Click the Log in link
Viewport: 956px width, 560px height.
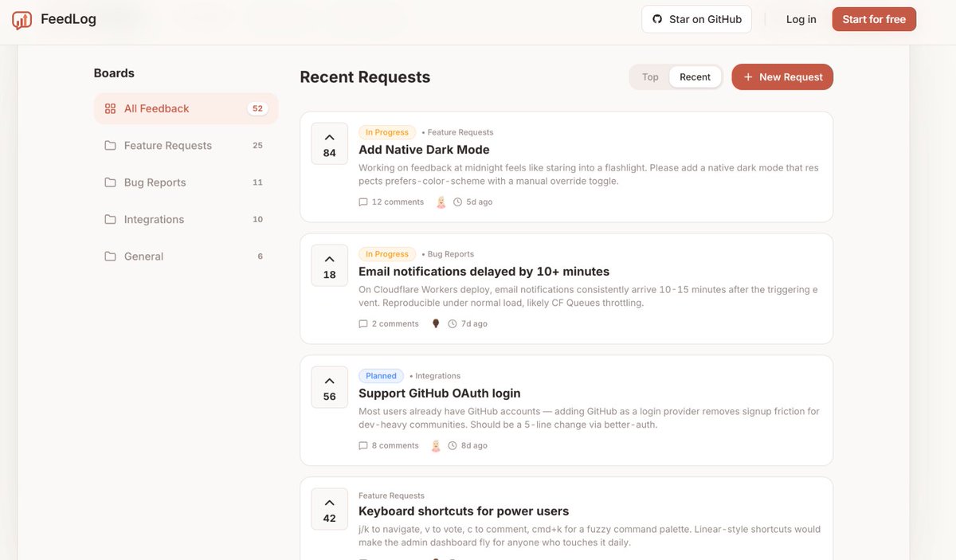(x=801, y=19)
